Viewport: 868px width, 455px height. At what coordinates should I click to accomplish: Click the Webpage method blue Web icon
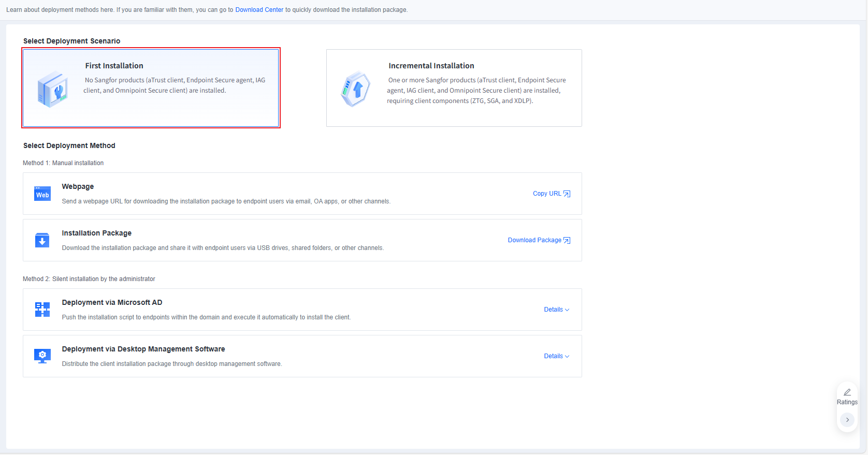(42, 194)
